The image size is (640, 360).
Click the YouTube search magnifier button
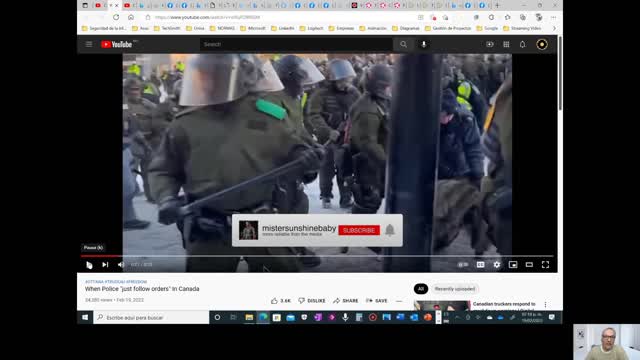pyautogui.click(x=403, y=44)
